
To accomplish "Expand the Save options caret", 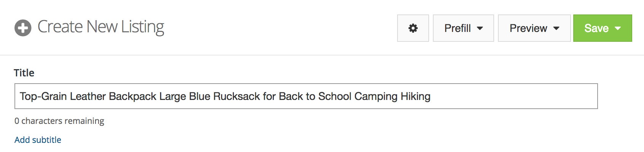I will (x=618, y=28).
